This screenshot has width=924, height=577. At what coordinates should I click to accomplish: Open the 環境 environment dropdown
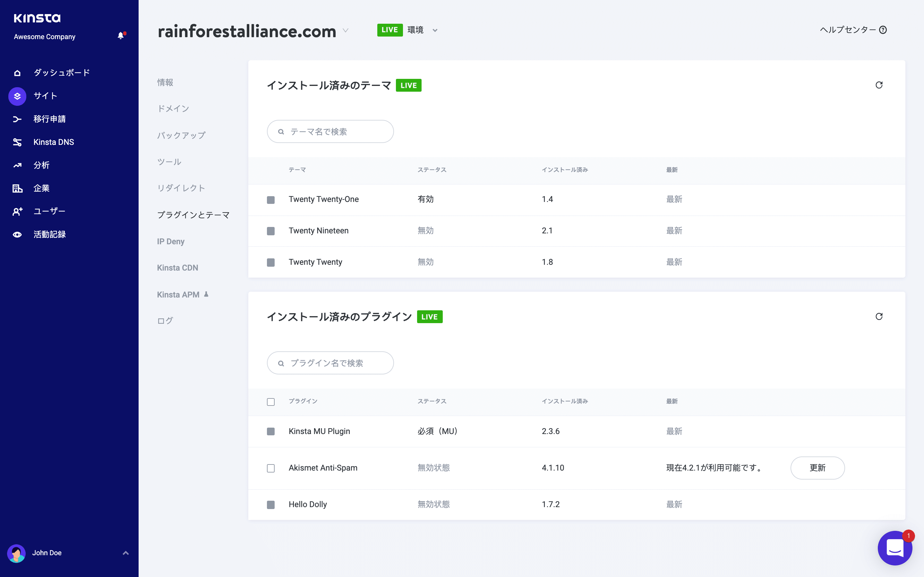pyautogui.click(x=435, y=30)
